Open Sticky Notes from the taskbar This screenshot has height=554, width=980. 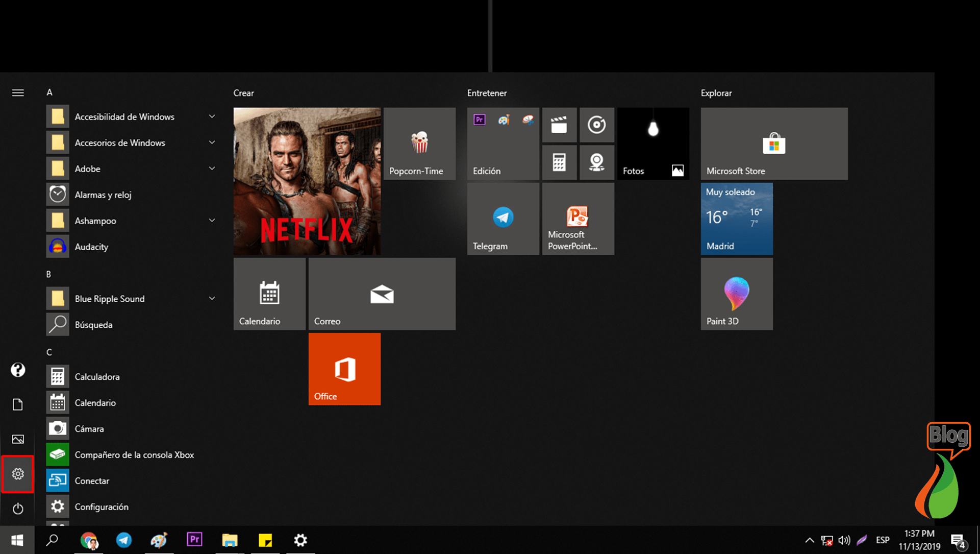[265, 540]
